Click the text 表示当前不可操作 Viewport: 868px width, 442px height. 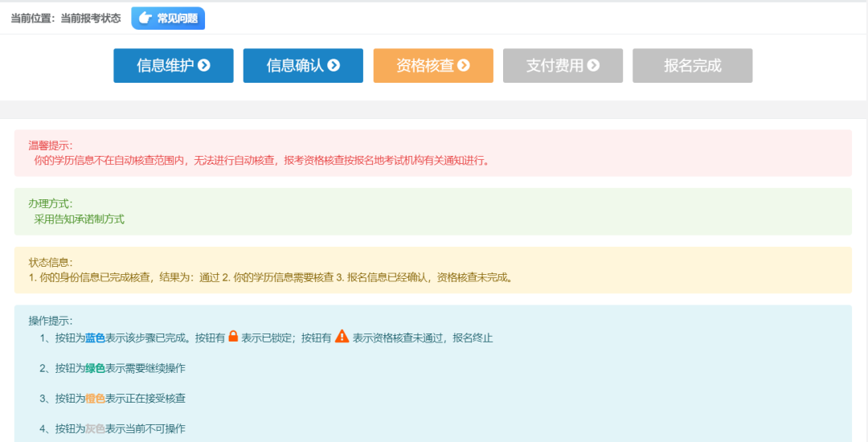tap(145, 428)
